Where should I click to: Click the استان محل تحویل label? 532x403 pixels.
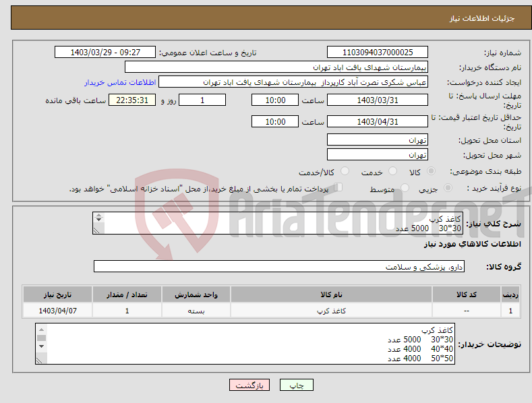(x=490, y=140)
